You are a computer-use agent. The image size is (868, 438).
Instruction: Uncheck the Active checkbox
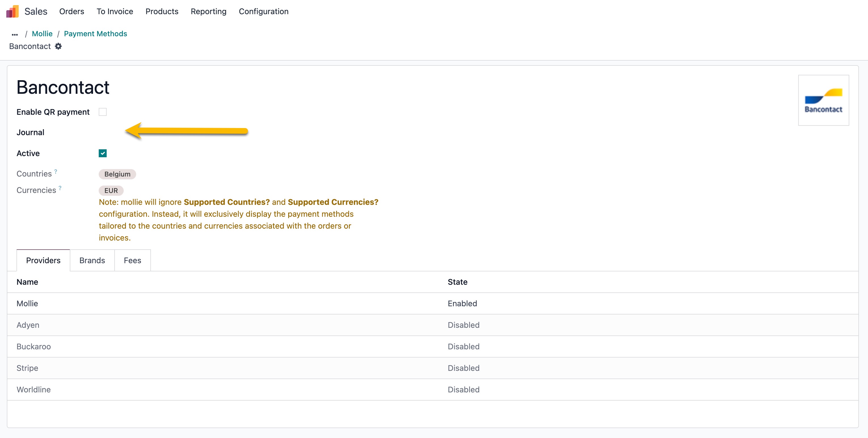[103, 153]
